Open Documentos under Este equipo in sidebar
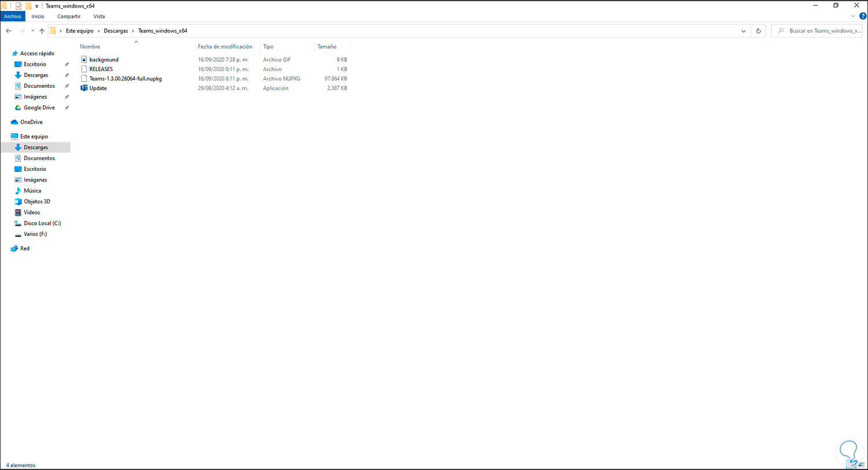 tap(39, 158)
